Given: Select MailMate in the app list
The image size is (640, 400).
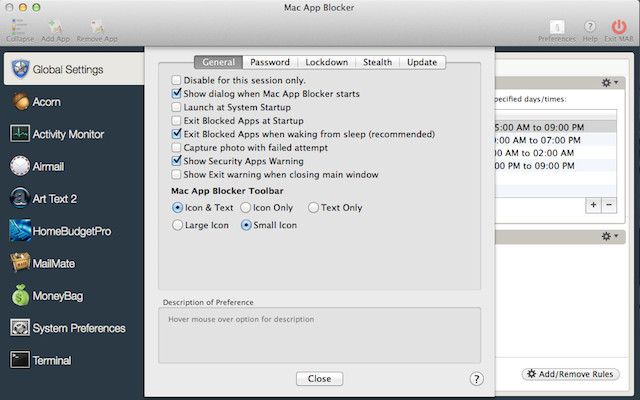Looking at the screenshot, I should pyautogui.click(x=74, y=263).
